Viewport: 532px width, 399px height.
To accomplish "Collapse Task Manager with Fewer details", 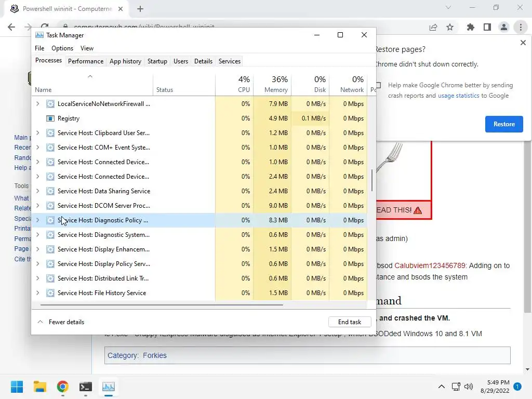I will (x=61, y=322).
